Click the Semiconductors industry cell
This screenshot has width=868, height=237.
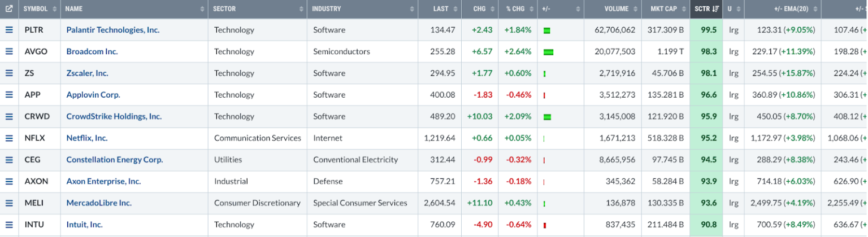363,51
